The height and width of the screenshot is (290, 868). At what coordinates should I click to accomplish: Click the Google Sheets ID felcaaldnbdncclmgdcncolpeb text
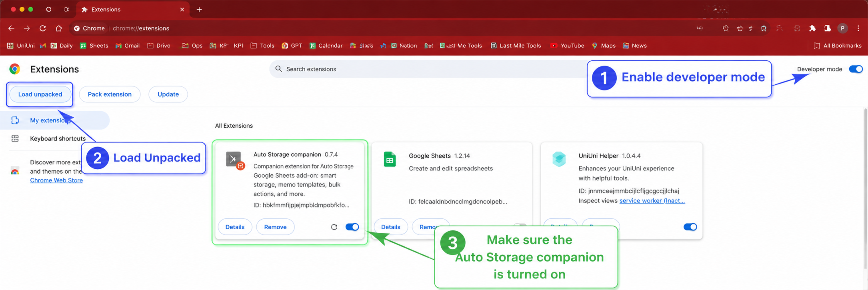coord(458,202)
